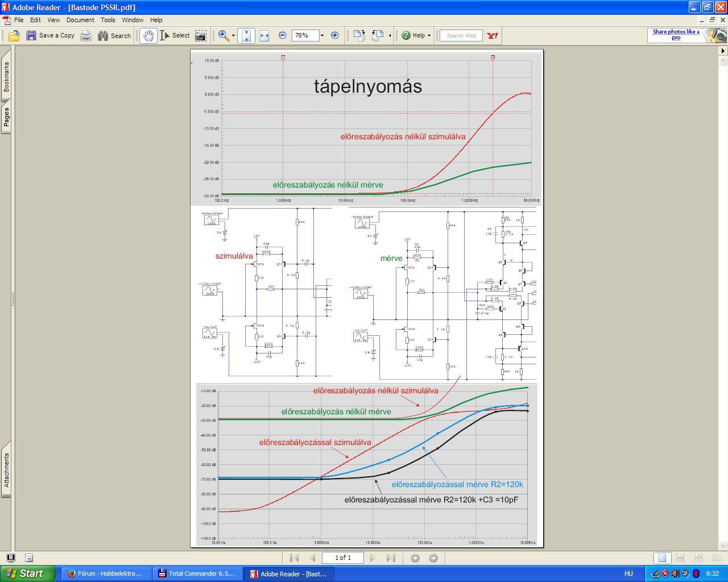
Task: Print the document using the printer icon
Action: point(86,36)
